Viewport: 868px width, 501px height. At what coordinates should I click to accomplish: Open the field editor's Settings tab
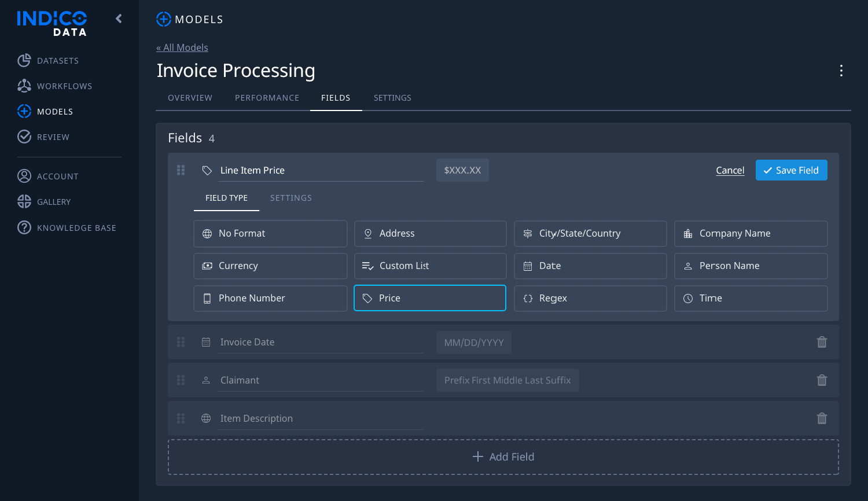point(291,198)
